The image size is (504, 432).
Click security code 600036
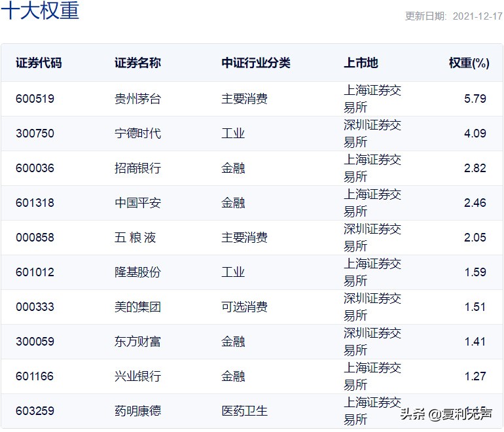(x=35, y=168)
